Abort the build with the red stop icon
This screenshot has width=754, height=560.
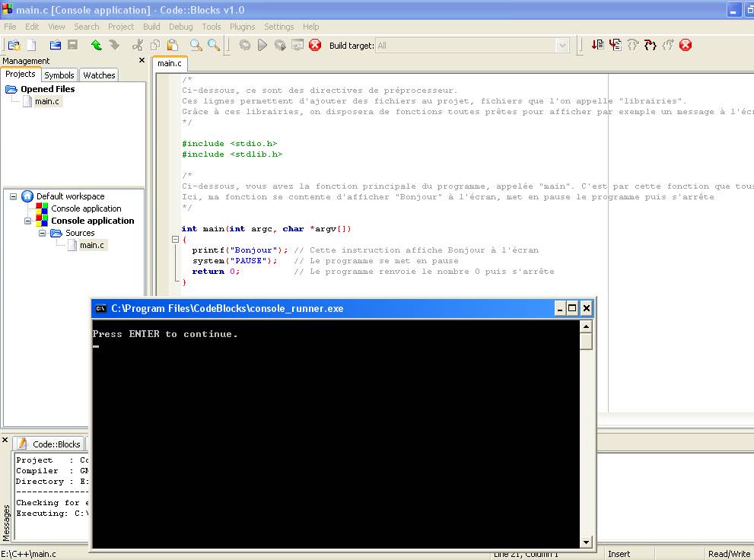[314, 45]
